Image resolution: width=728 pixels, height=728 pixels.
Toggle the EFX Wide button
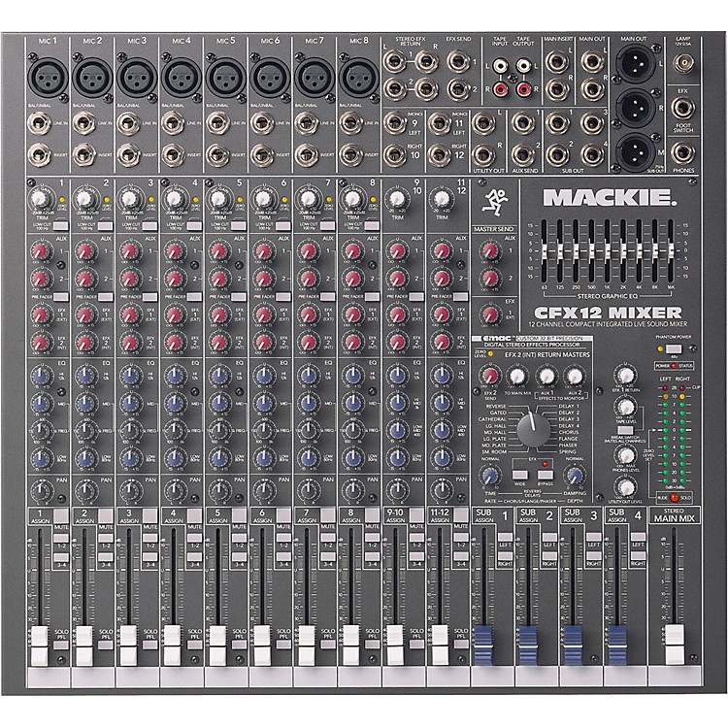tap(520, 475)
